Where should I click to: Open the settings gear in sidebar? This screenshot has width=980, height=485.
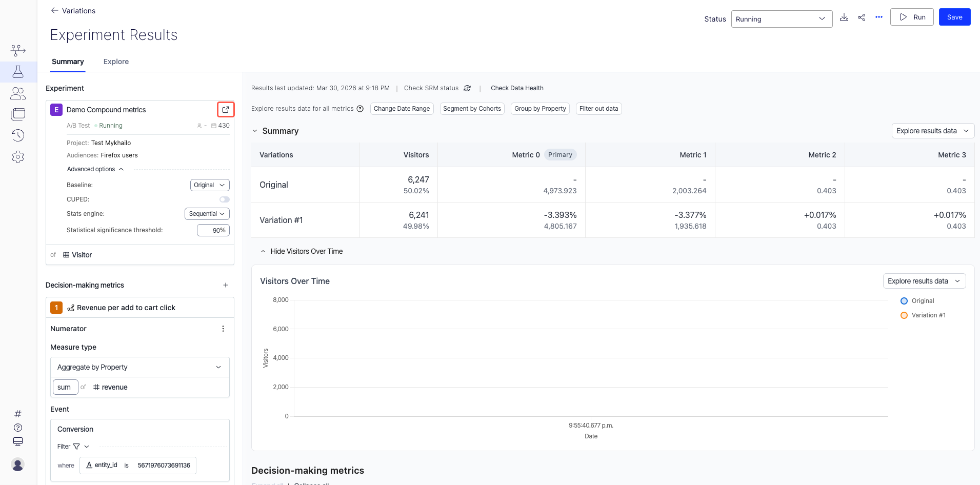coord(18,157)
